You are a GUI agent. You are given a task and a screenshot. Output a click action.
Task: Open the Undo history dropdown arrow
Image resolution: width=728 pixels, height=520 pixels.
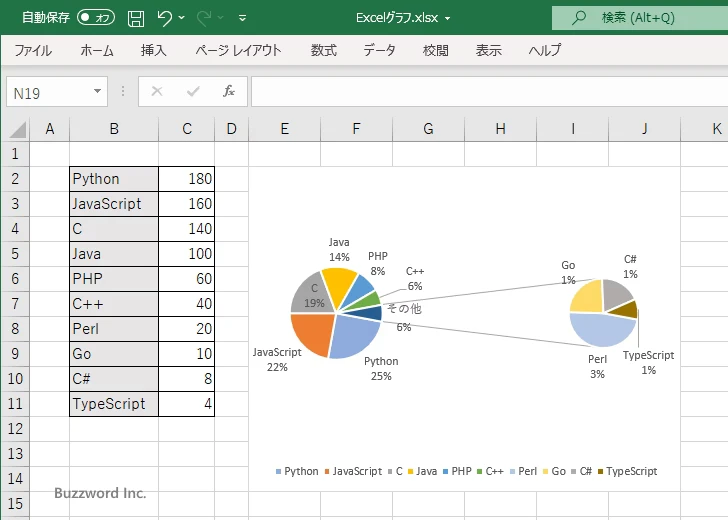[182, 18]
